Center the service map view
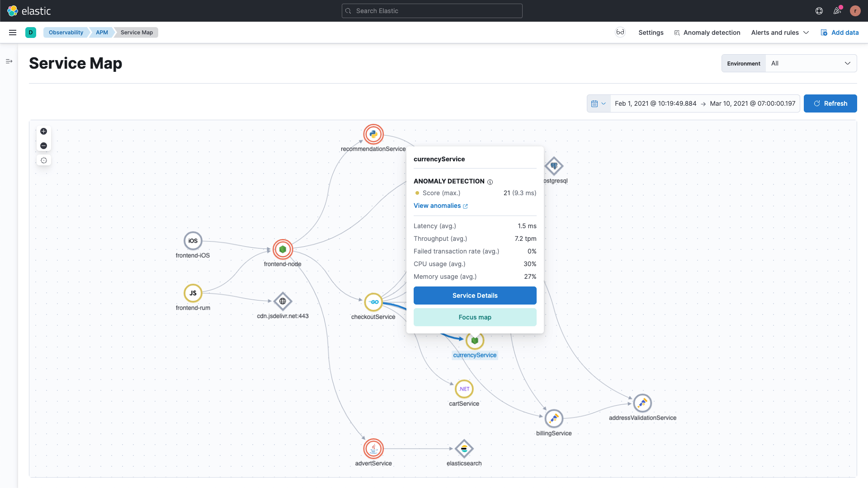 pyautogui.click(x=44, y=160)
